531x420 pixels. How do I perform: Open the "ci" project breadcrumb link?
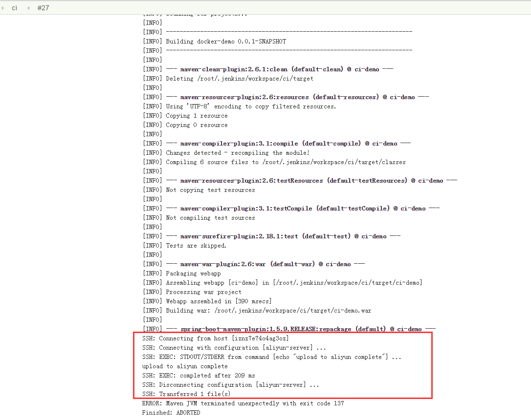(x=15, y=8)
